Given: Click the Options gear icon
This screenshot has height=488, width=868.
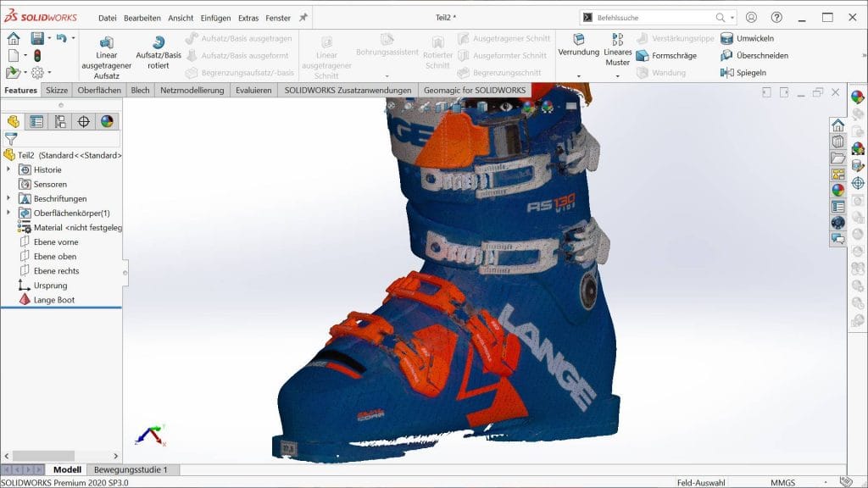Looking at the screenshot, I should (37, 72).
